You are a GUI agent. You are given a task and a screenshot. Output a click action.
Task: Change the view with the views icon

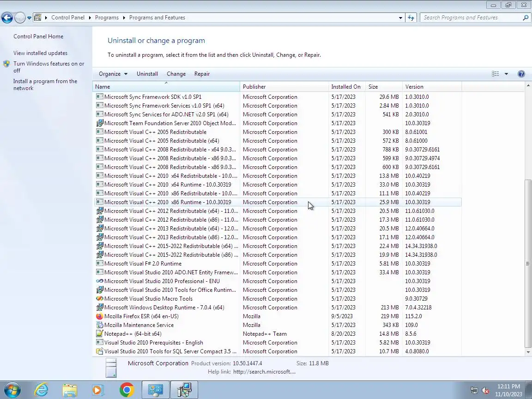click(496, 74)
